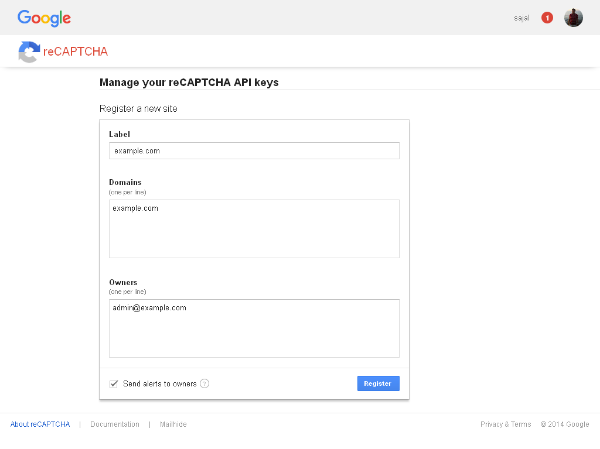This screenshot has height=449, width=600.
Task: Click the help icon next to Send alerts
Action: click(x=205, y=384)
